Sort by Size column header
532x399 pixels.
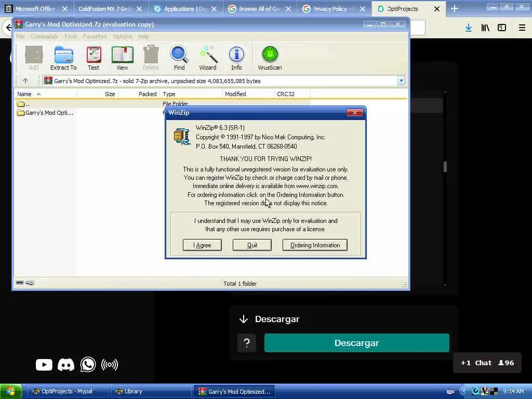tap(98, 94)
